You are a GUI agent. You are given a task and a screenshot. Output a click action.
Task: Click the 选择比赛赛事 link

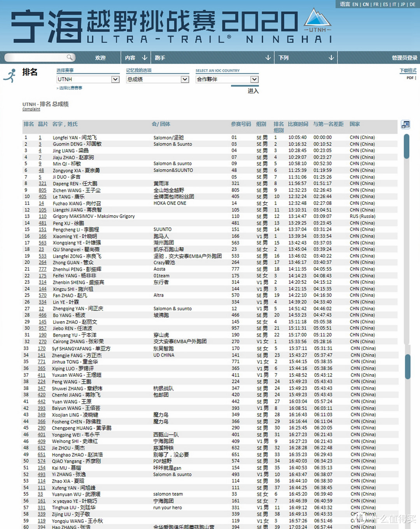point(70,88)
